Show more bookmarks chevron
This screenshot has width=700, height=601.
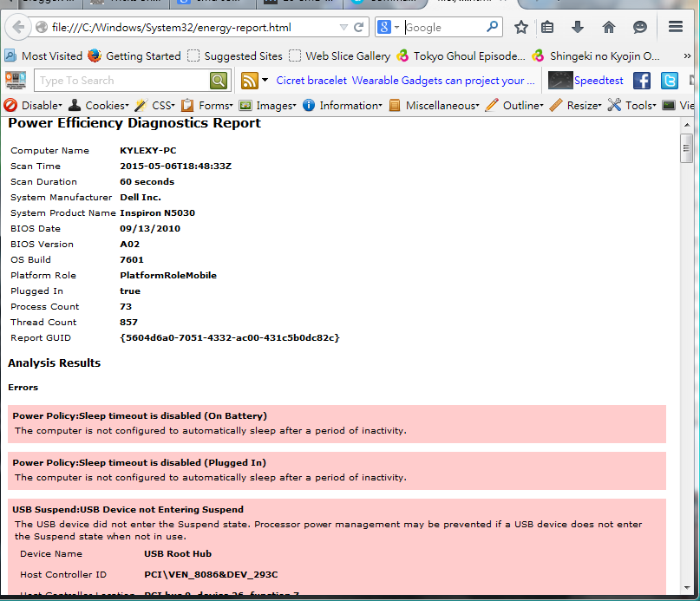click(x=687, y=56)
